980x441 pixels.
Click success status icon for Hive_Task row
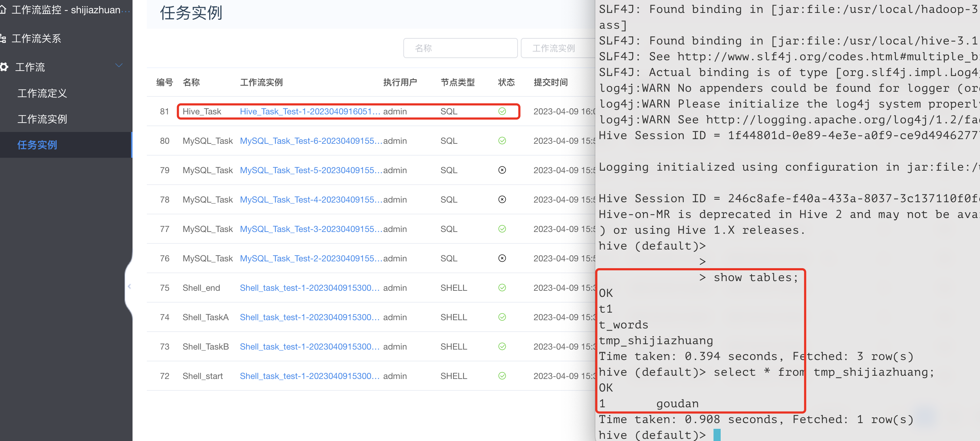click(x=502, y=111)
